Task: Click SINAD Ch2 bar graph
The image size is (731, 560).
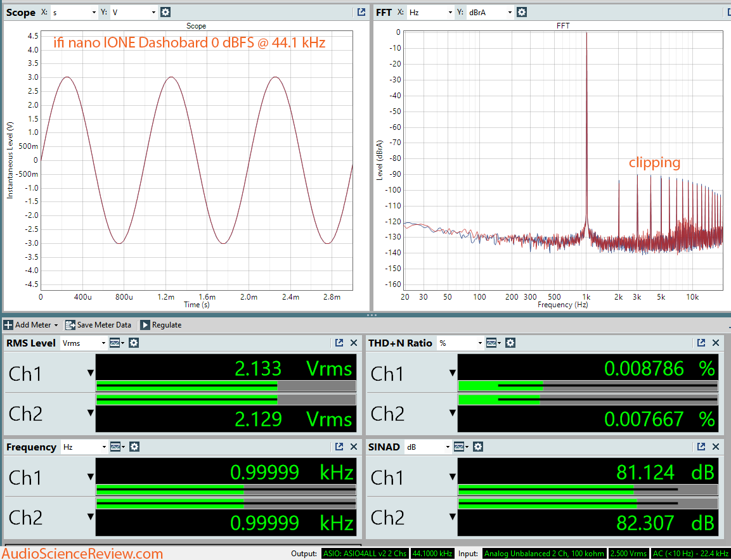Action: pos(588,503)
